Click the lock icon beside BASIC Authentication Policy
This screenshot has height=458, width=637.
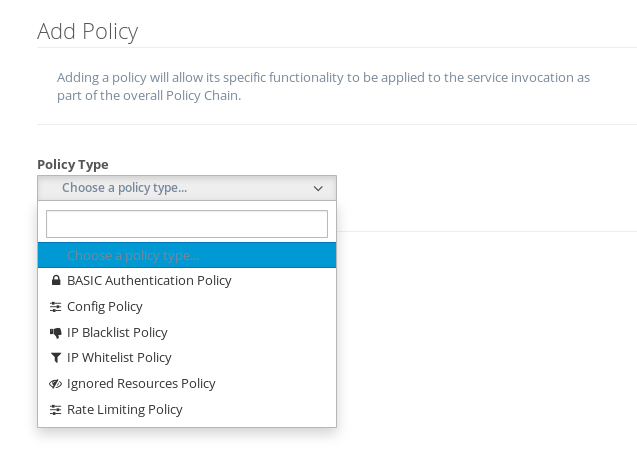point(56,280)
